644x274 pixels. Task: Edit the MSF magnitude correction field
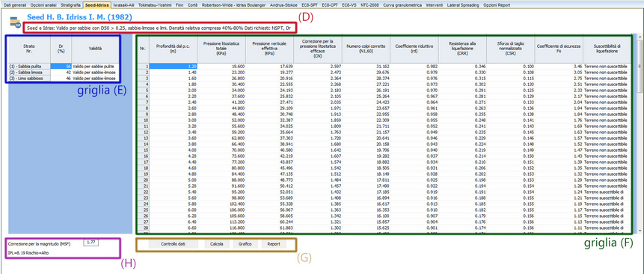pyautogui.click(x=91, y=243)
